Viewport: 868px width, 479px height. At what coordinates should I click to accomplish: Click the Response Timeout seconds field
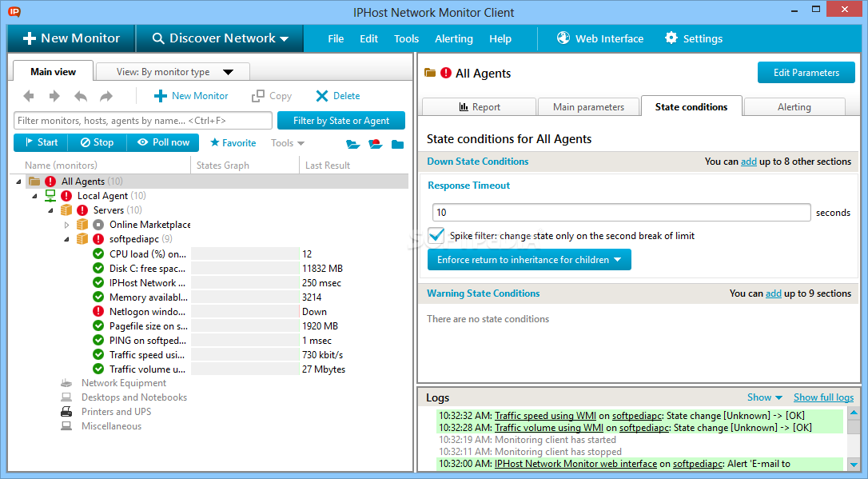pyautogui.click(x=621, y=212)
